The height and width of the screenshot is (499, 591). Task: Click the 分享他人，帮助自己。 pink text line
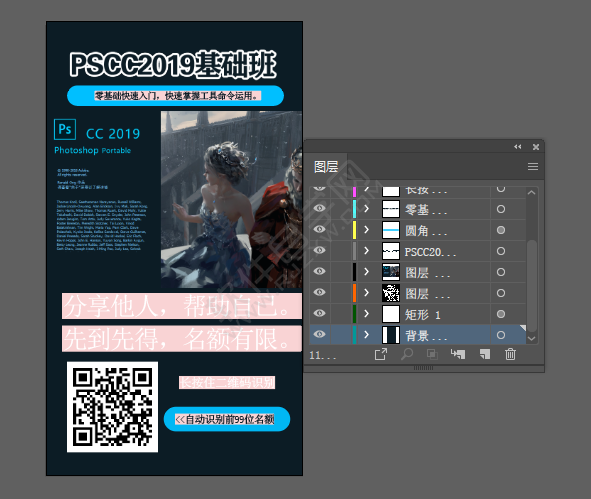pos(182,306)
